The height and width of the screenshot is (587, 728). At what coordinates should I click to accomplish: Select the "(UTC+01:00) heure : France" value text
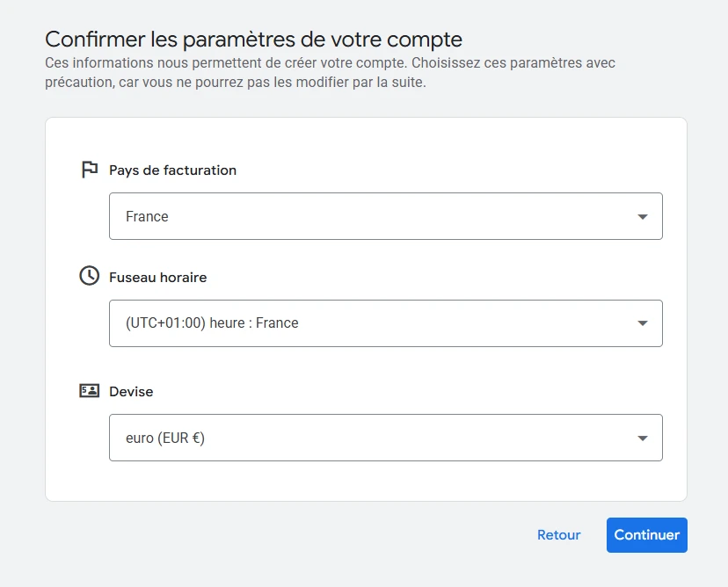212,323
